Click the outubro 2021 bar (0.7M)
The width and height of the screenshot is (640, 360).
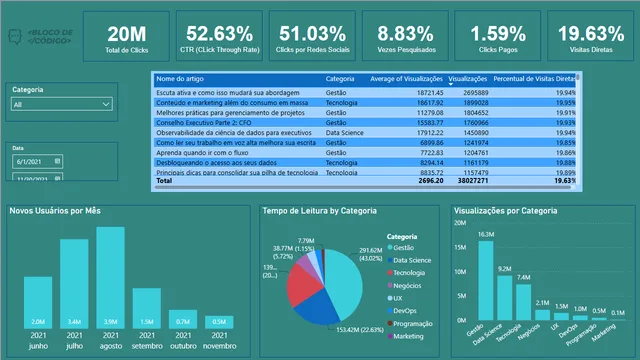183,319
